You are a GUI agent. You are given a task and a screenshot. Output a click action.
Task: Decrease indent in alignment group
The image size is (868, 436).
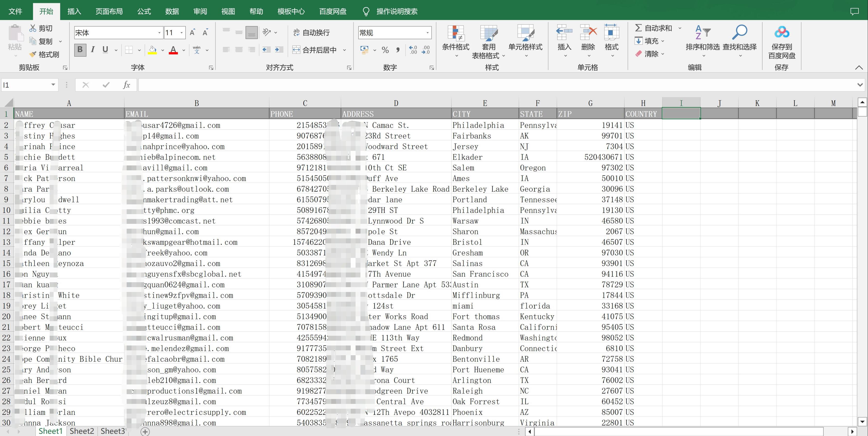point(266,50)
